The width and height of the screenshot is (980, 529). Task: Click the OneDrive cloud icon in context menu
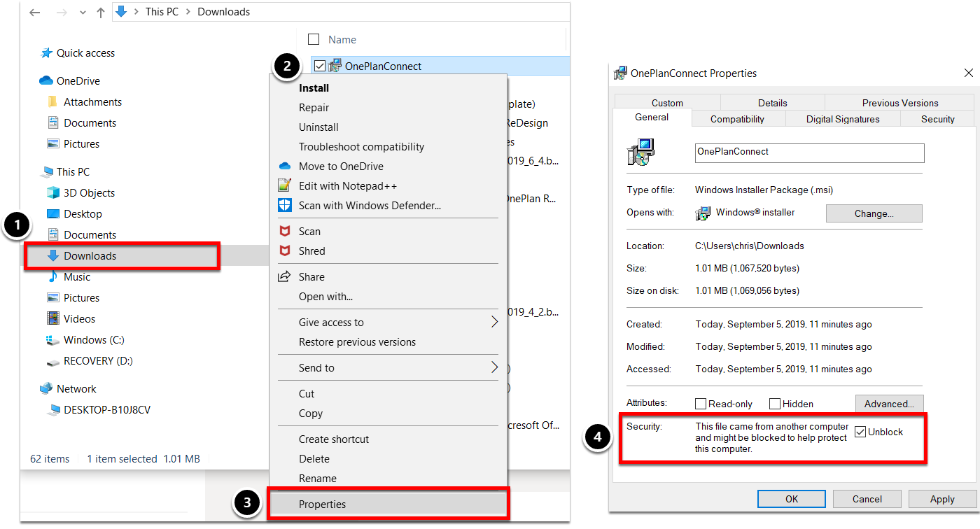coord(284,167)
